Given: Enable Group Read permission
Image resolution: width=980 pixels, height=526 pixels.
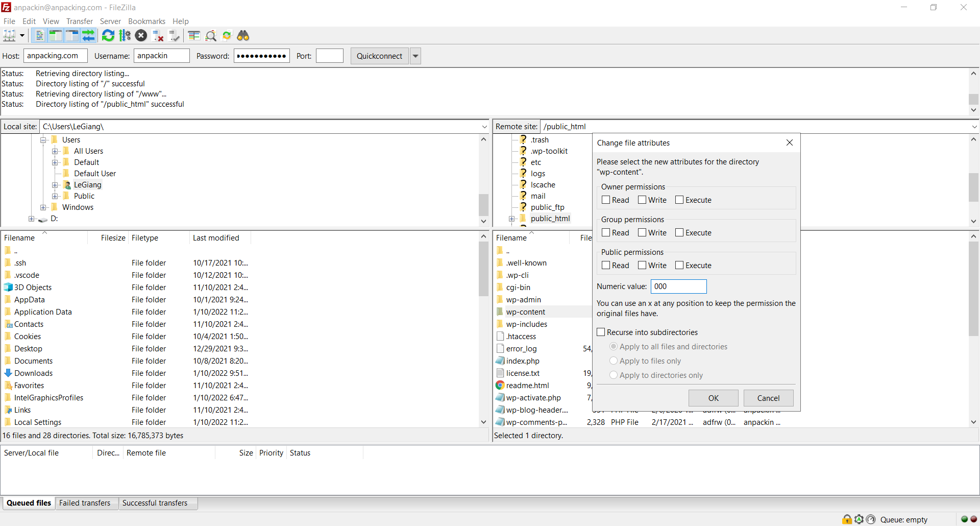Looking at the screenshot, I should coord(606,233).
